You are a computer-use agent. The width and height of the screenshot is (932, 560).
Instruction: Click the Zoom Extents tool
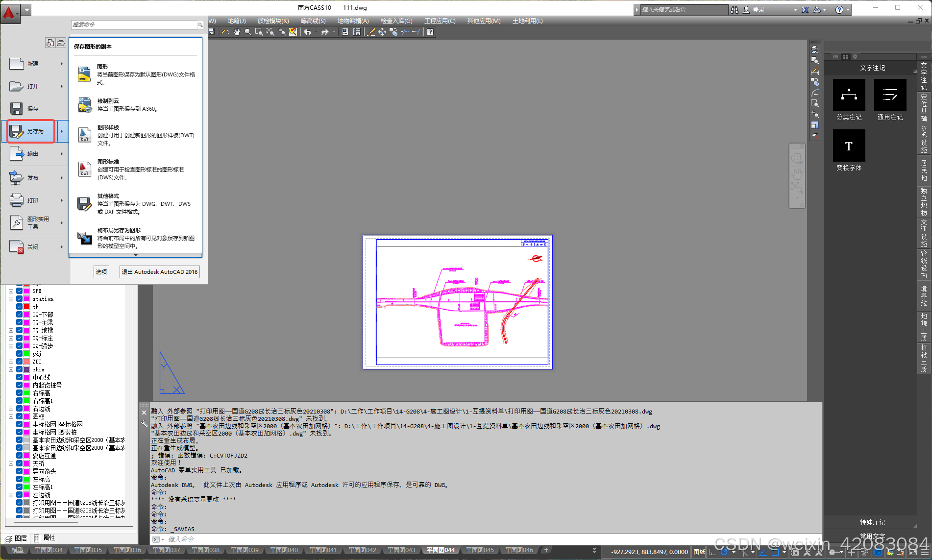pyautogui.click(x=270, y=32)
